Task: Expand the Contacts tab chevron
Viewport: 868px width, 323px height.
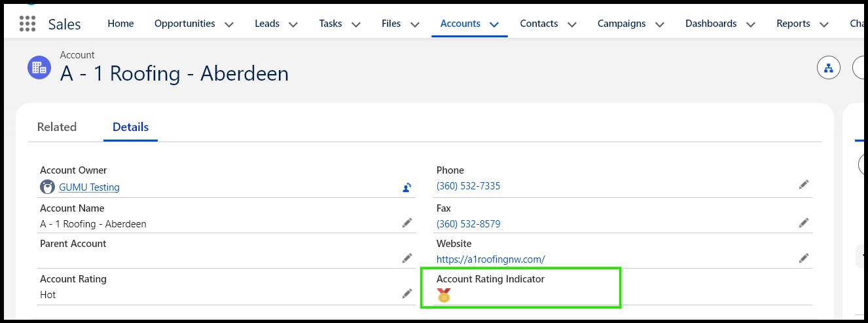Action: (x=572, y=24)
